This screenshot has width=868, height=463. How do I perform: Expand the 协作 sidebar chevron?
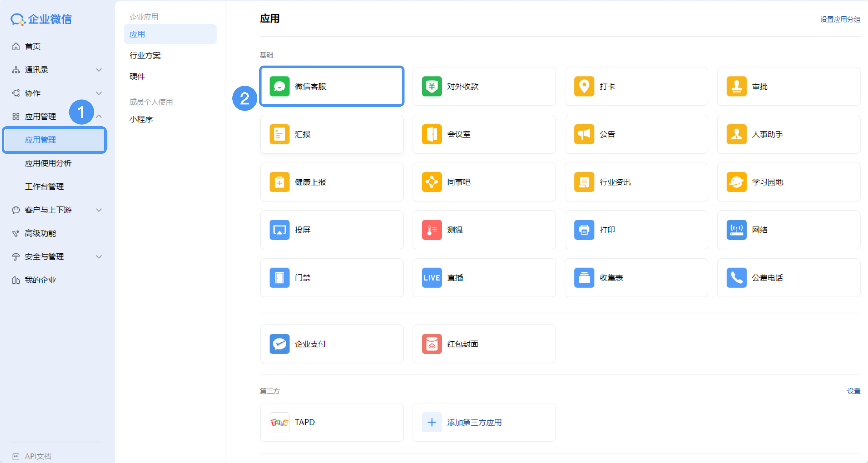click(99, 93)
